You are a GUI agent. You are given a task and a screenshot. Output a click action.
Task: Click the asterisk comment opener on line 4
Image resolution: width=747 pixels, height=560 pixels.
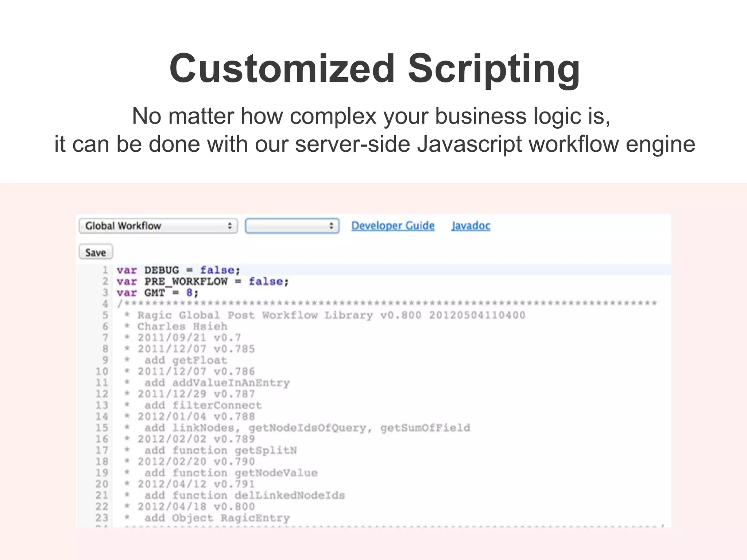click(387, 303)
